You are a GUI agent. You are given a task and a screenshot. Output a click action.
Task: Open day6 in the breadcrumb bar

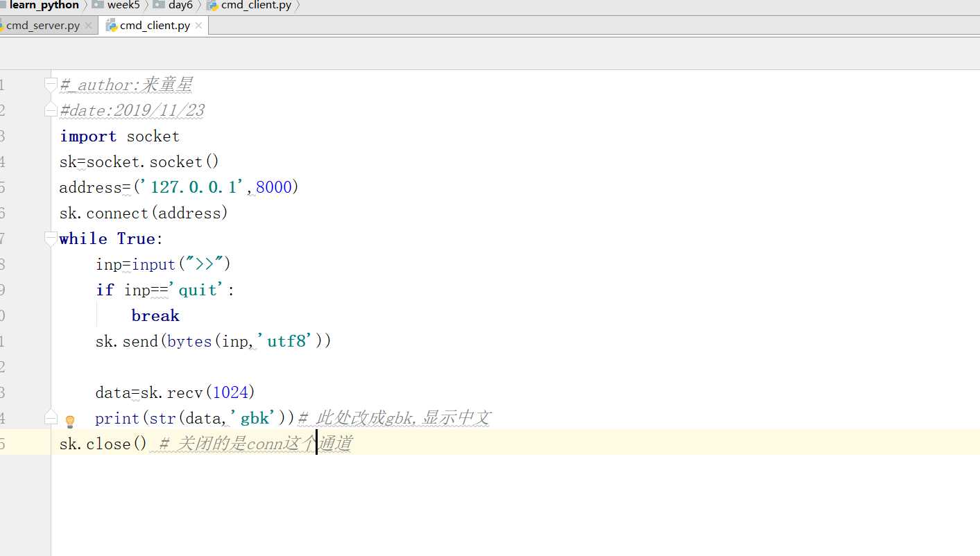click(x=180, y=5)
